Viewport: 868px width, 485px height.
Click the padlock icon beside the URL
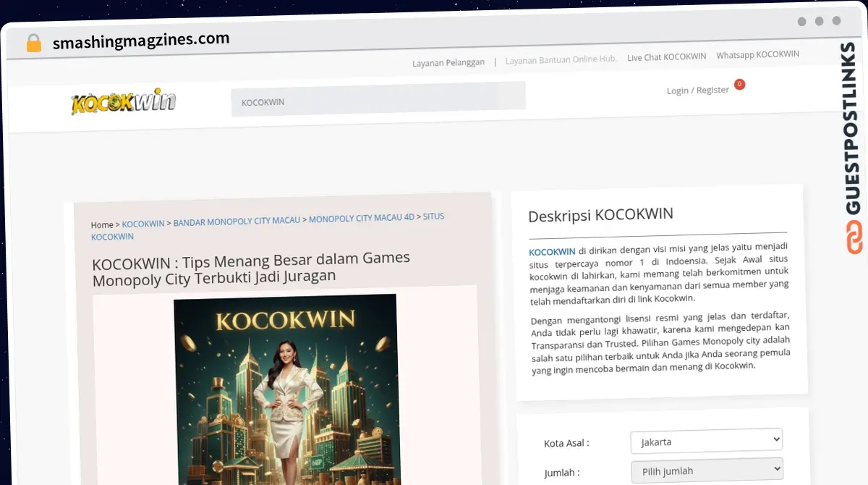pyautogui.click(x=33, y=43)
